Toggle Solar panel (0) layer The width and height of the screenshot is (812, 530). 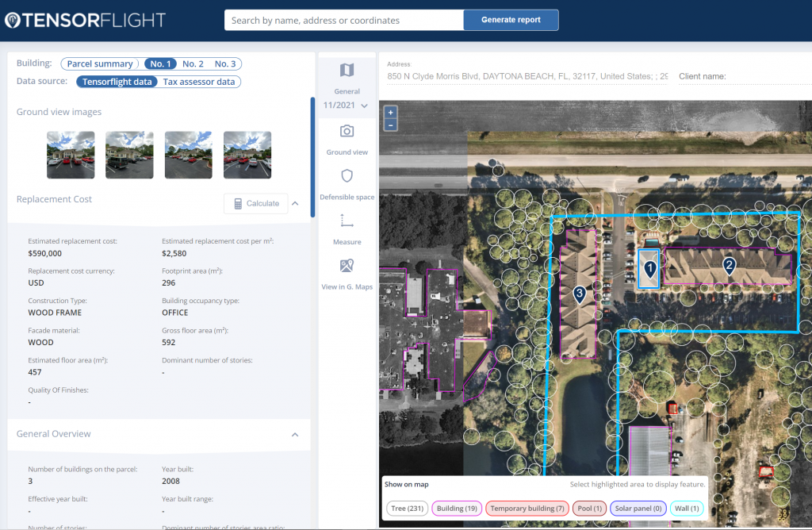tap(638, 509)
